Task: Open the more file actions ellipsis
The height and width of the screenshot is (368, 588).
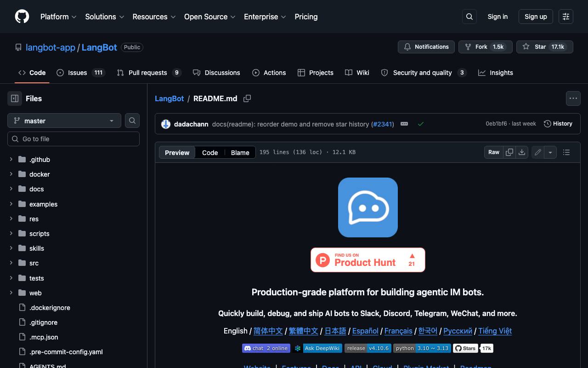Action: [573, 98]
